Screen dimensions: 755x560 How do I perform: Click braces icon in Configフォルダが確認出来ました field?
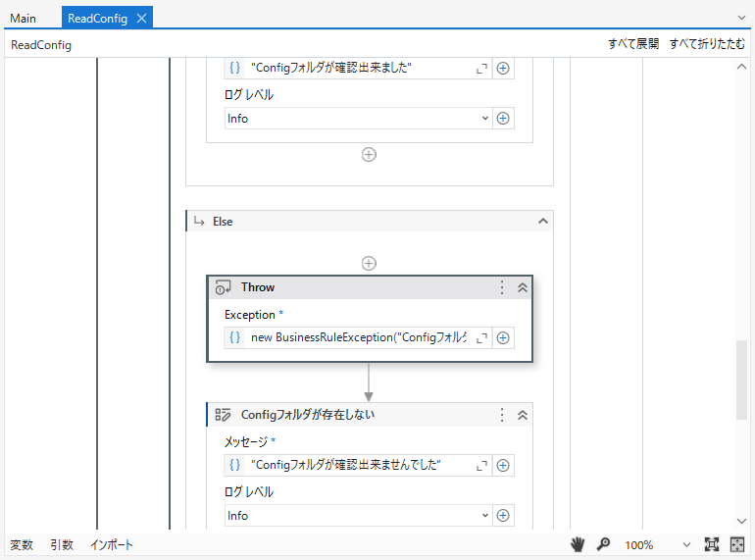click(234, 68)
